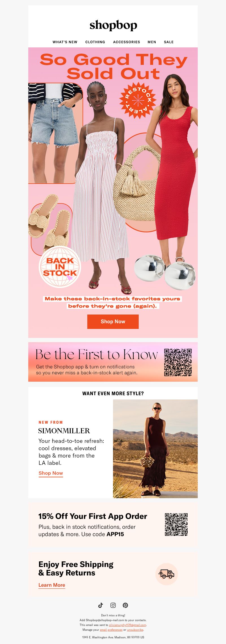
Task: Open the Instagram icon in footer
Action: [x=113, y=605]
